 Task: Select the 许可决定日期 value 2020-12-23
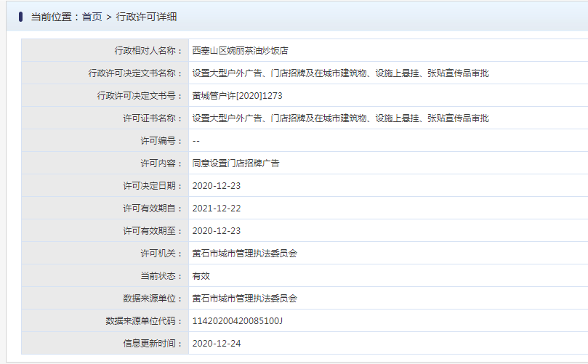pos(217,186)
